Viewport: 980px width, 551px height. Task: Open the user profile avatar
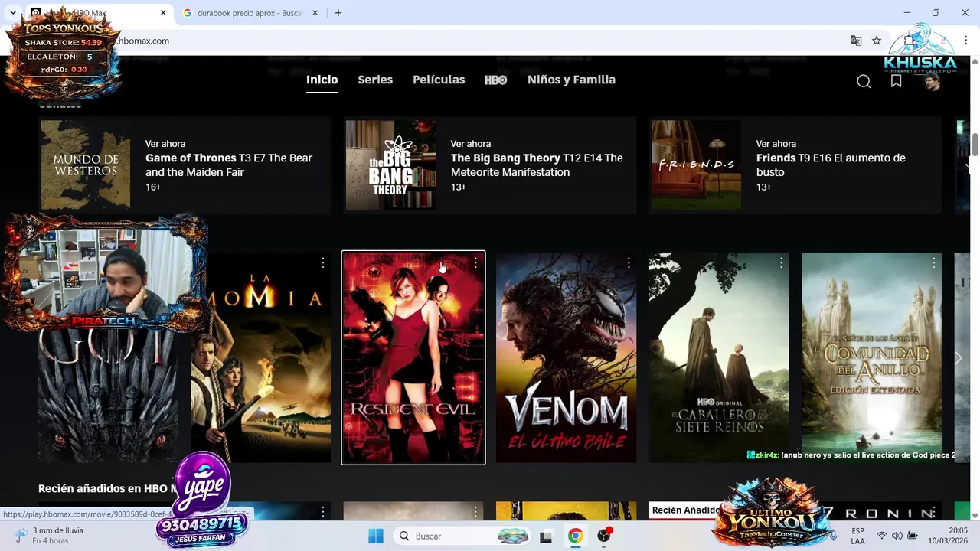click(x=932, y=81)
